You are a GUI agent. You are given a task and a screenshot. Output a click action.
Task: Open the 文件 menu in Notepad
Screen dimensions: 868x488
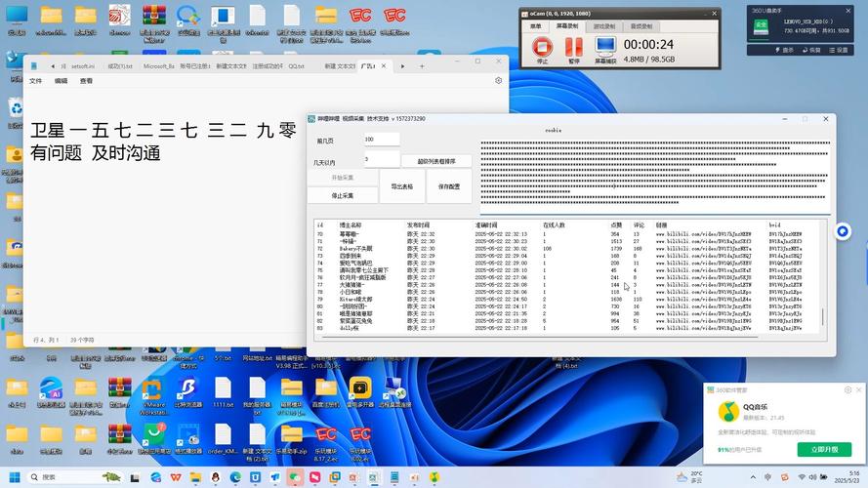tap(36, 81)
